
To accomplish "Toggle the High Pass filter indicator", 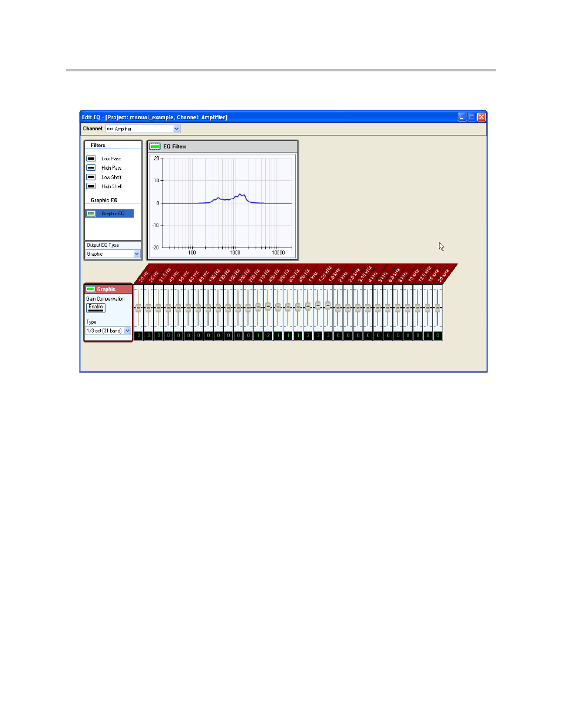I will tap(91, 168).
